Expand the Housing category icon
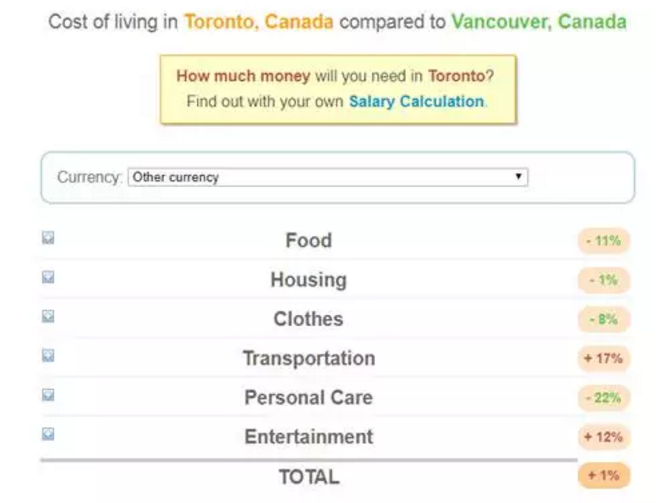 [48, 278]
